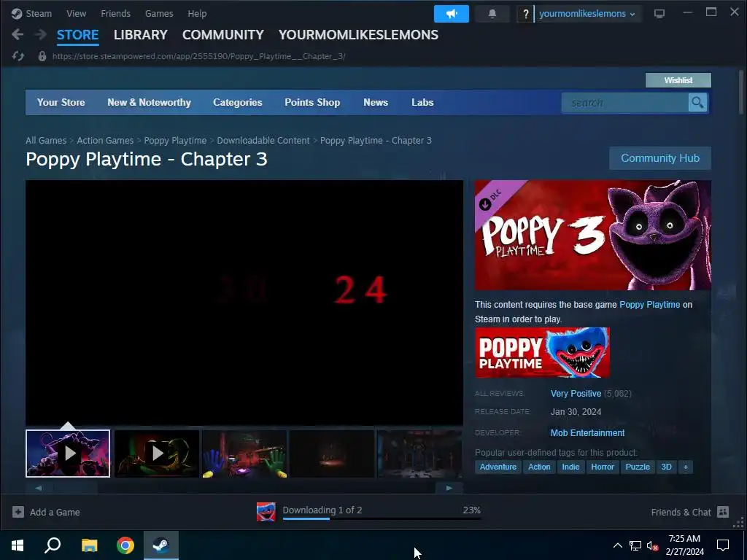The width and height of the screenshot is (747, 560).
Task: Click the store search field
Action: click(624, 102)
